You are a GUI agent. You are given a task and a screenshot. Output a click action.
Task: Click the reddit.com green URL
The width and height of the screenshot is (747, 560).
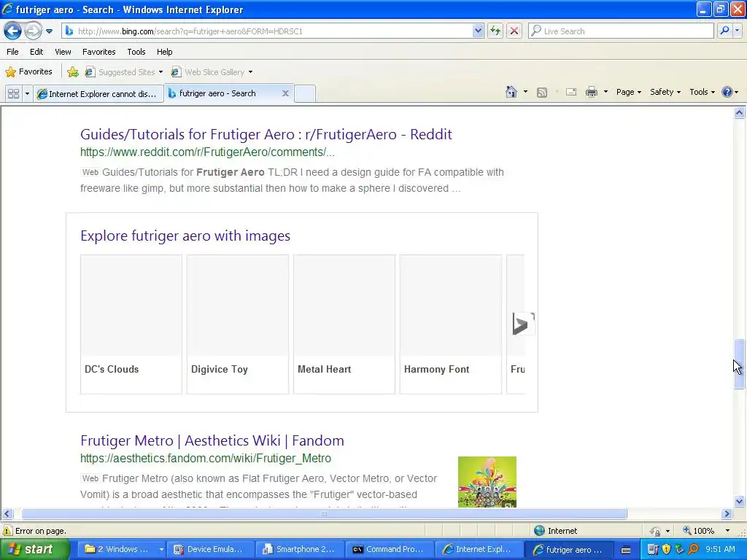pos(207,152)
